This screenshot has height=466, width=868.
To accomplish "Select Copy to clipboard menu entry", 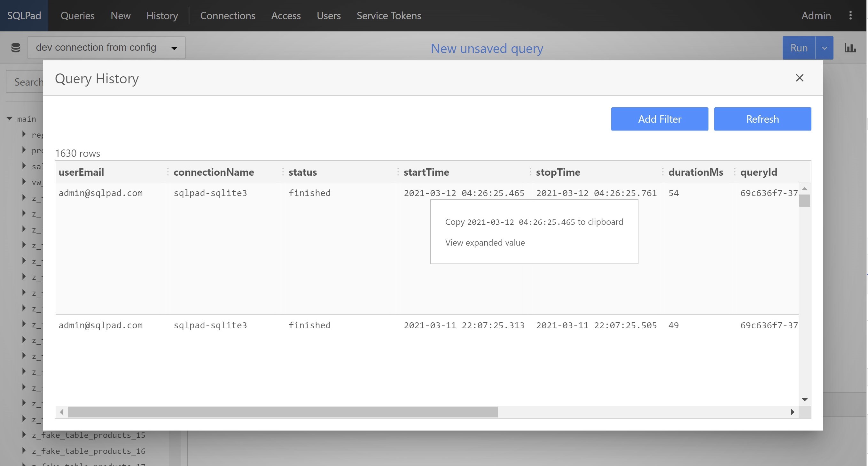I will pos(534,222).
